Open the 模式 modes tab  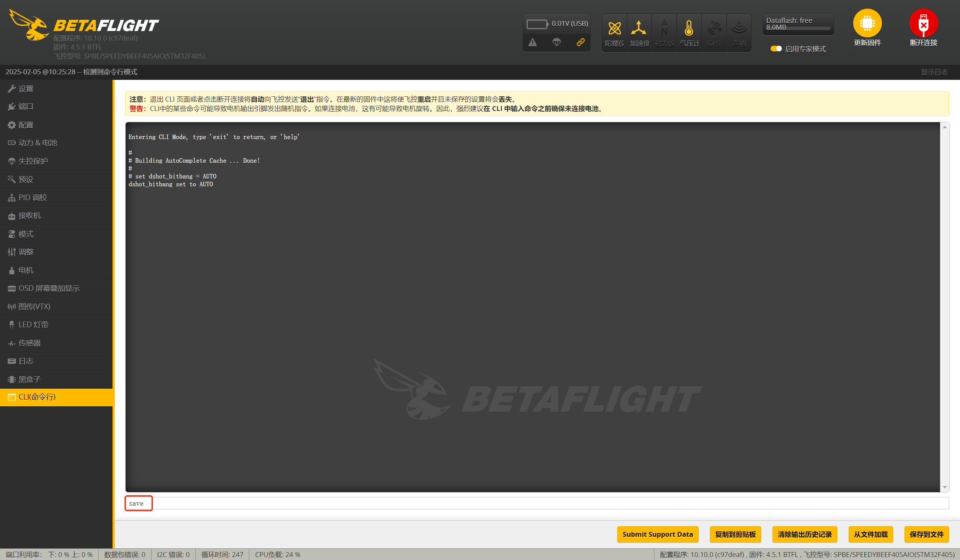click(x=56, y=234)
